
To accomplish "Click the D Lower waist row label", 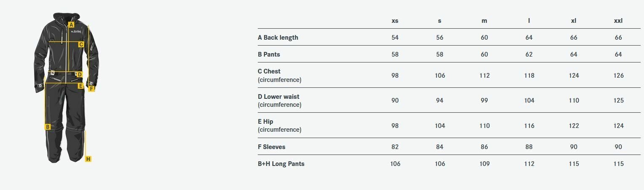I will point(280,100).
